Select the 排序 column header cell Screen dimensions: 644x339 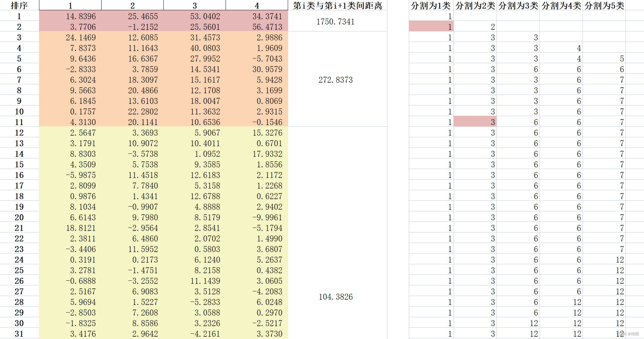click(19, 5)
